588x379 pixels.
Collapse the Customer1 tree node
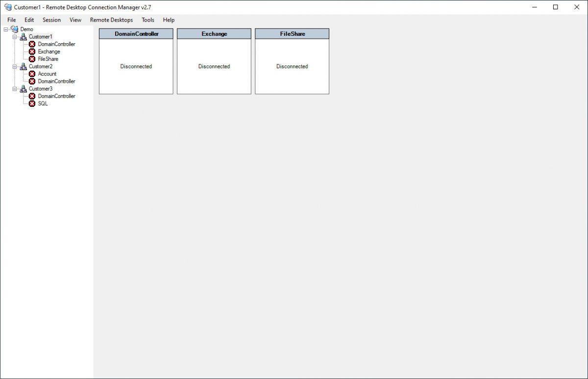point(13,36)
